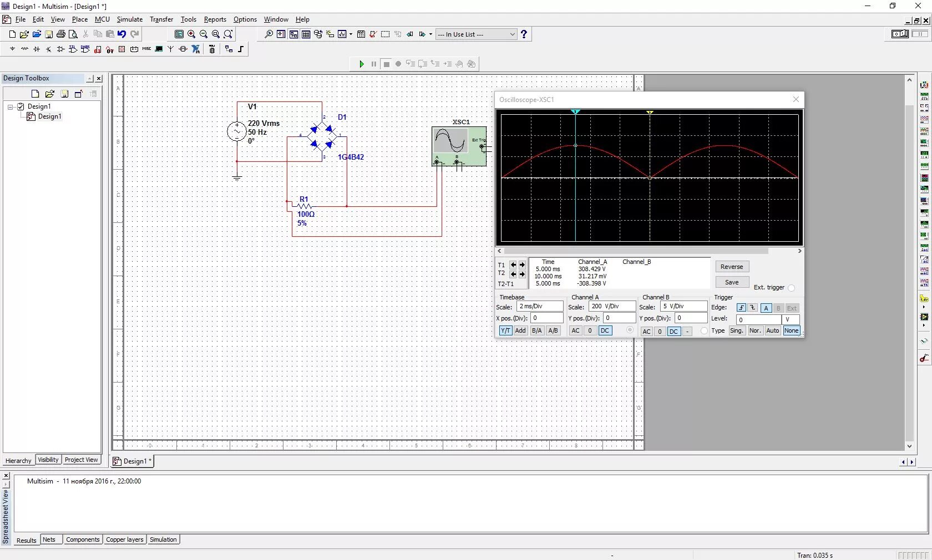This screenshot has height=560, width=932.
Task: Open the forward annotate dropdown arrow
Action: pos(430,34)
